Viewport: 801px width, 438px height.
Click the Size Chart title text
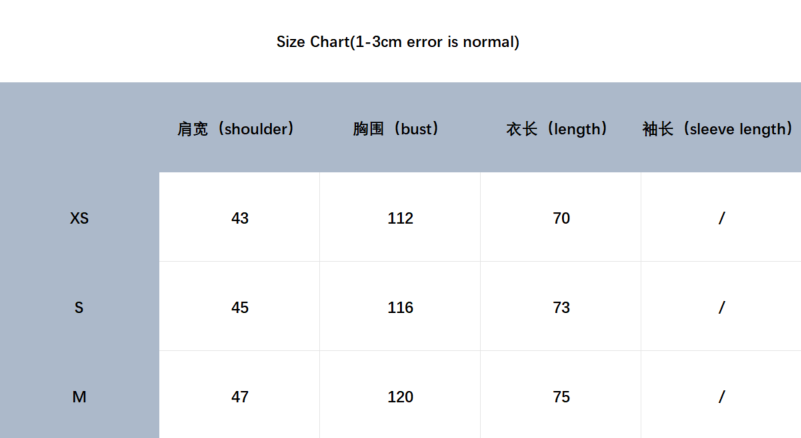tap(398, 42)
